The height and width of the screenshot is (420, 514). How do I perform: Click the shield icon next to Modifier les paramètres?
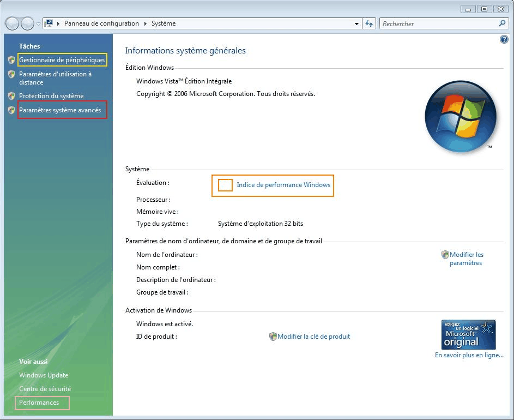pos(445,255)
